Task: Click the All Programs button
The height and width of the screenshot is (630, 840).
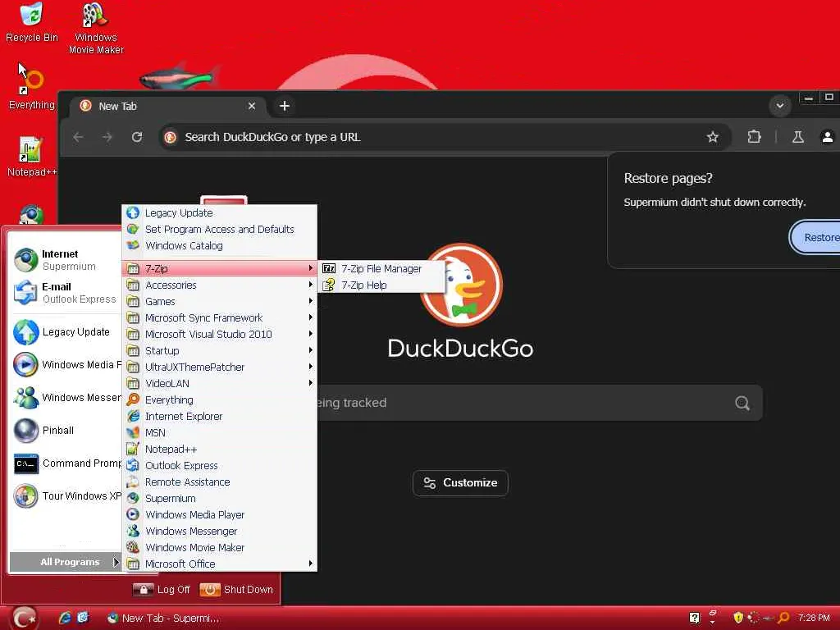Action: click(66, 562)
